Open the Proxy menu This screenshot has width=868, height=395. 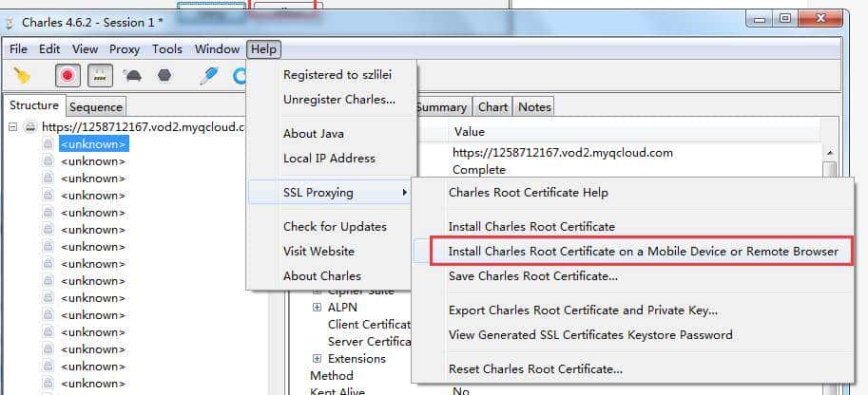tap(125, 49)
